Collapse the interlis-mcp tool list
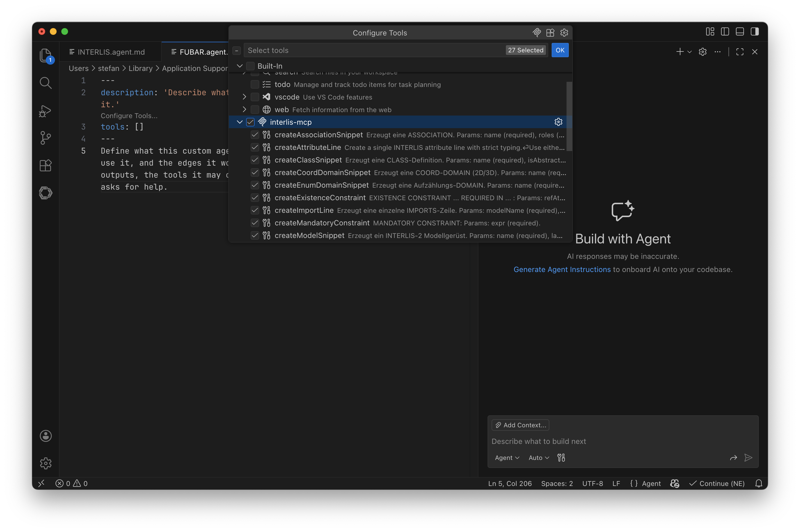Viewport: 800px width, 532px height. point(239,122)
